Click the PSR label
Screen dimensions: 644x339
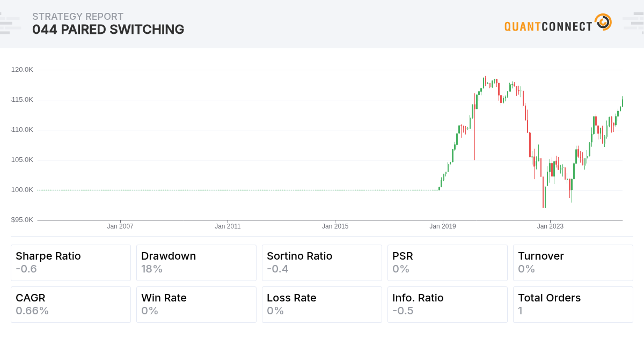click(402, 256)
